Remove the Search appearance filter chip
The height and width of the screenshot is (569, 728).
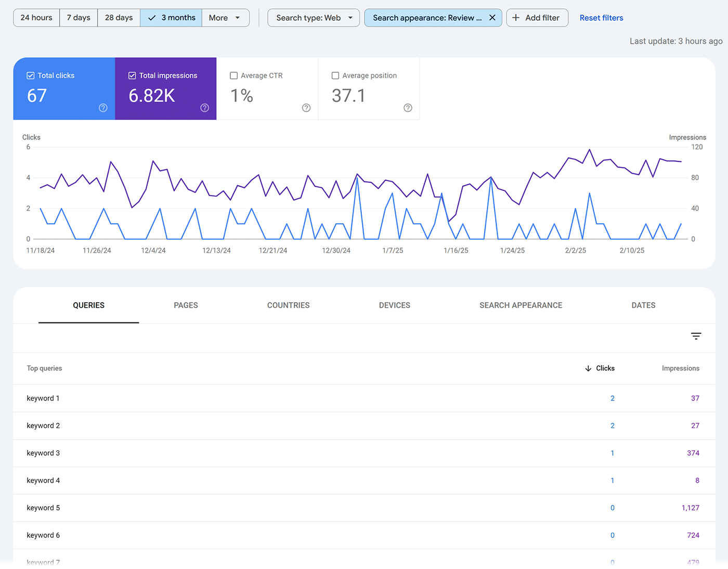492,17
